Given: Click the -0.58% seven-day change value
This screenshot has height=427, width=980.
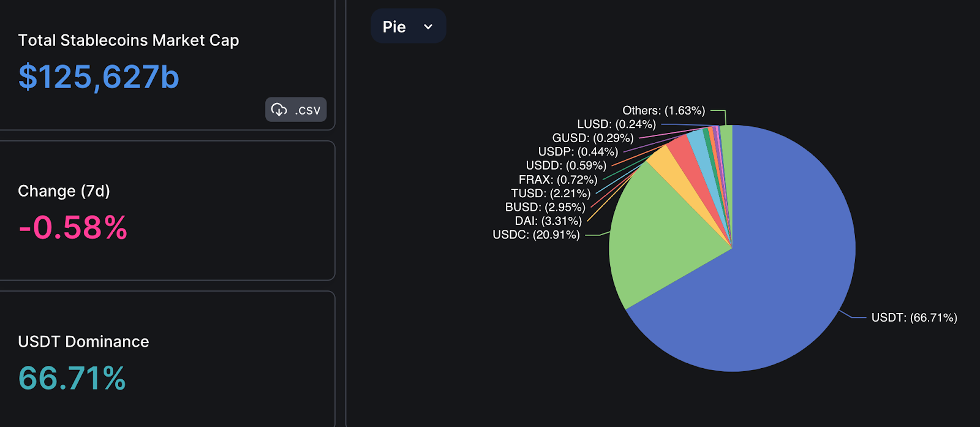Looking at the screenshot, I should (73, 227).
